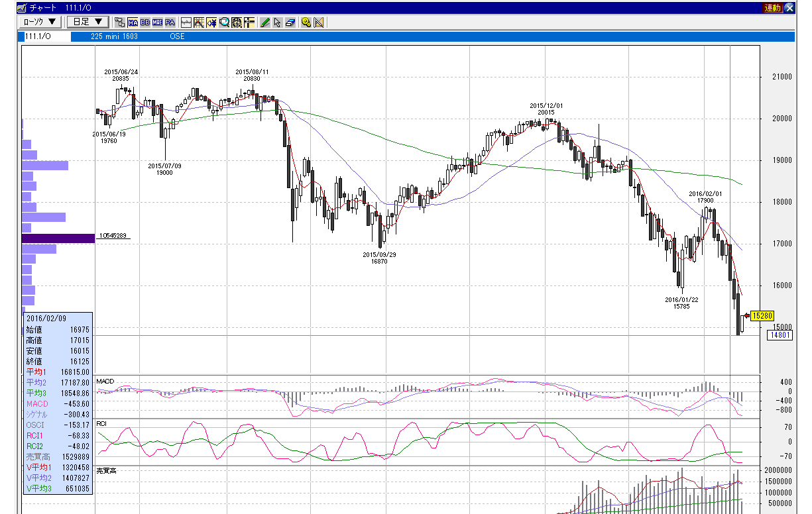This screenshot has height=514, width=812.
Task: Open the gear settings icon
Action: (x=306, y=22)
